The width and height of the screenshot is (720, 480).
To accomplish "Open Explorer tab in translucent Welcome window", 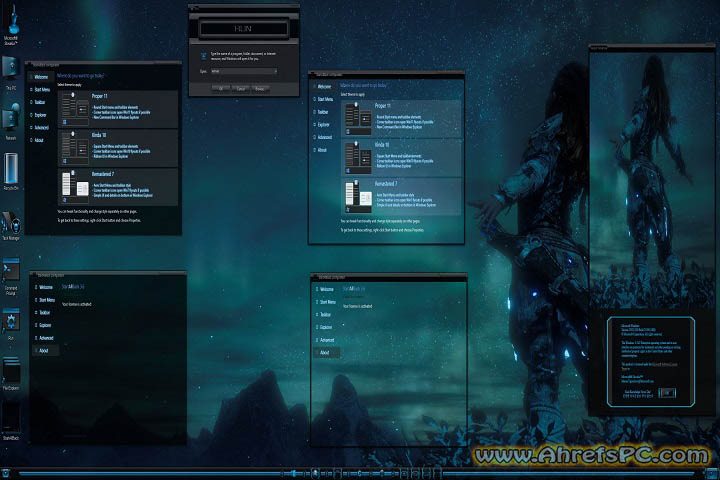I will pos(323,124).
